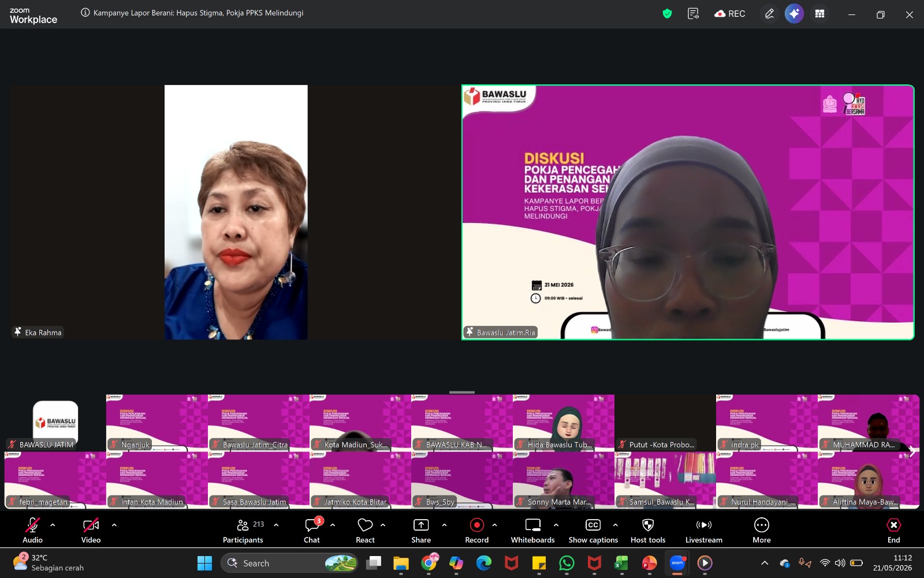Select the Bws_Sby participant thumbnail
Screen dimensions: 924x578
[x=462, y=480]
